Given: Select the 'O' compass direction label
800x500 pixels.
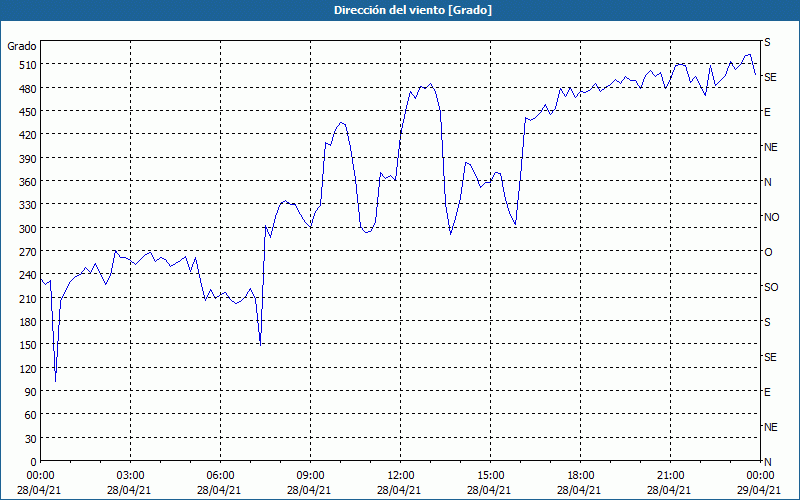Looking at the screenshot, I should (768, 253).
